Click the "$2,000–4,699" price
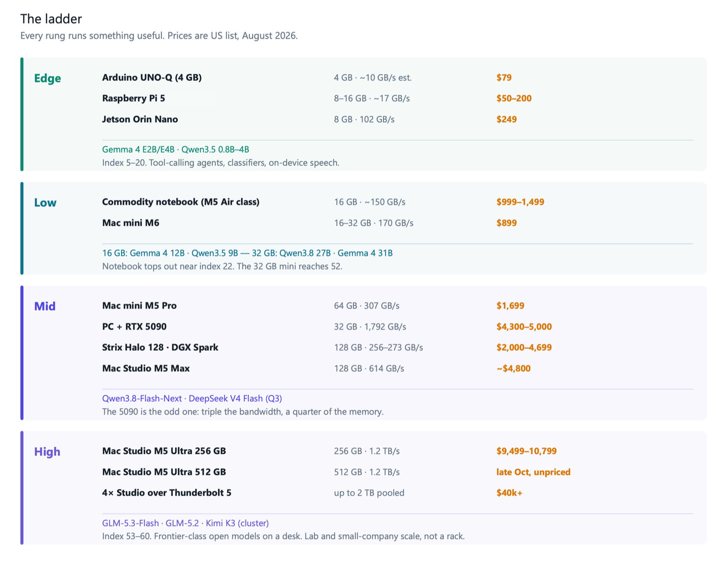728x576 pixels. coord(524,347)
